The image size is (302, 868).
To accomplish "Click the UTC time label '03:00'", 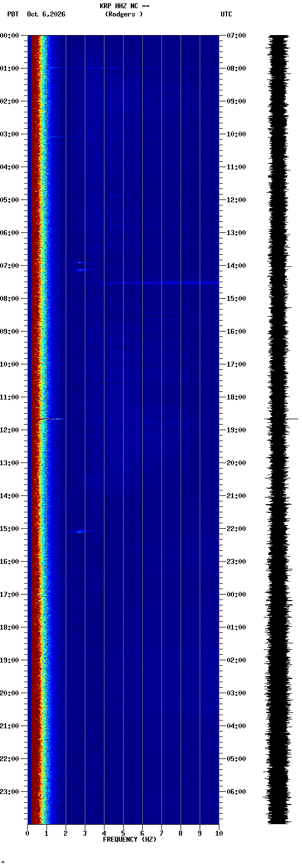I will (x=236, y=693).
